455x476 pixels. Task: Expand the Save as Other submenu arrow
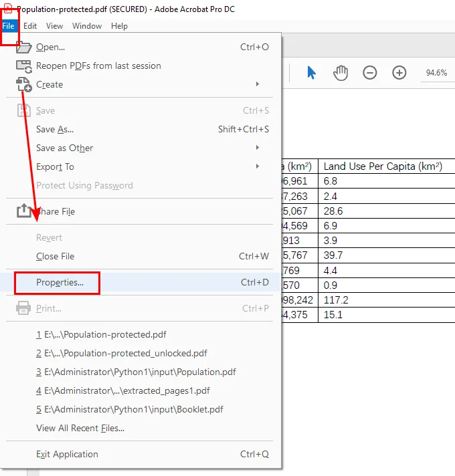click(x=258, y=148)
